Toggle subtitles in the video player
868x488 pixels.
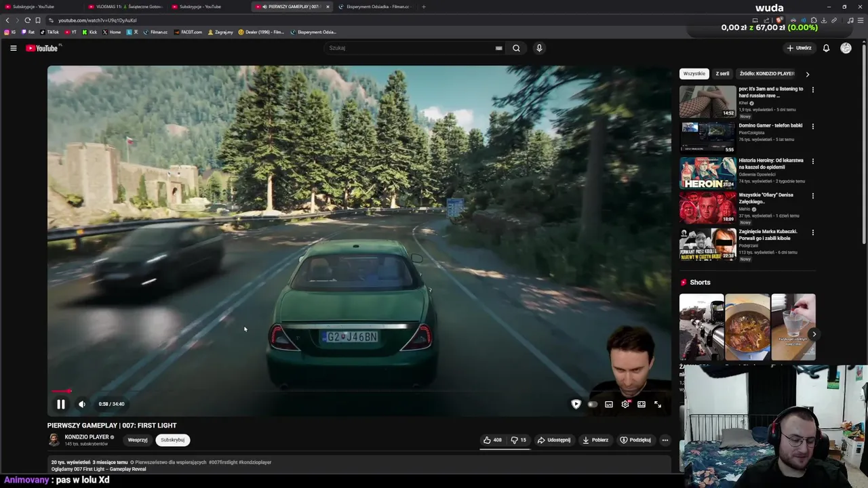pos(609,404)
